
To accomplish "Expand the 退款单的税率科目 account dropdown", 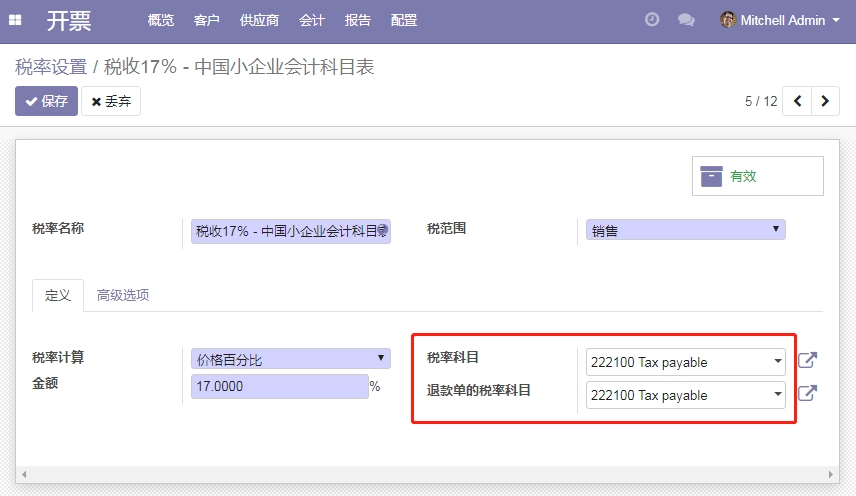I will coord(686,395).
